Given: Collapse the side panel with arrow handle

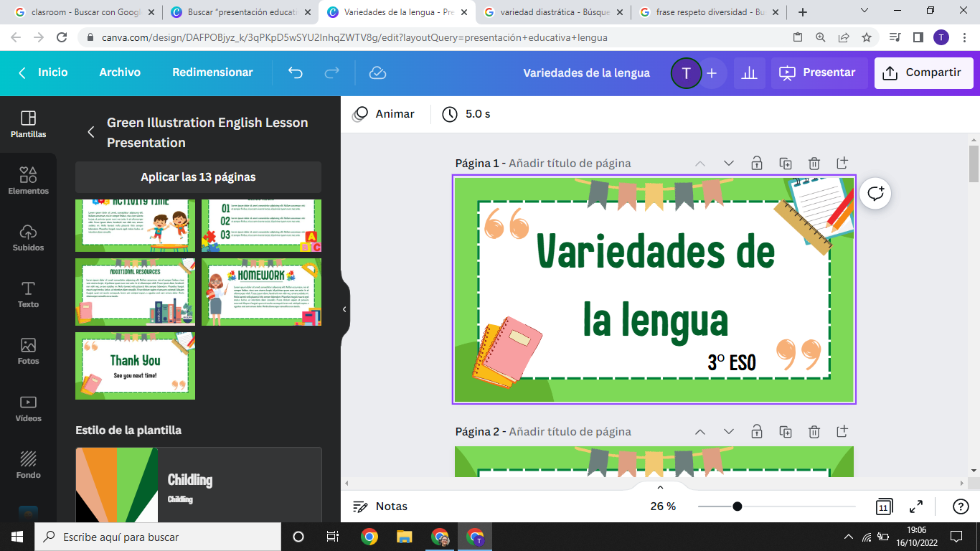Looking at the screenshot, I should coord(344,309).
